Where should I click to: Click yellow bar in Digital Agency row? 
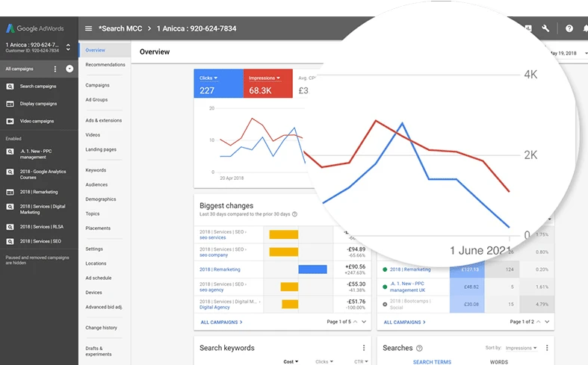tap(290, 305)
